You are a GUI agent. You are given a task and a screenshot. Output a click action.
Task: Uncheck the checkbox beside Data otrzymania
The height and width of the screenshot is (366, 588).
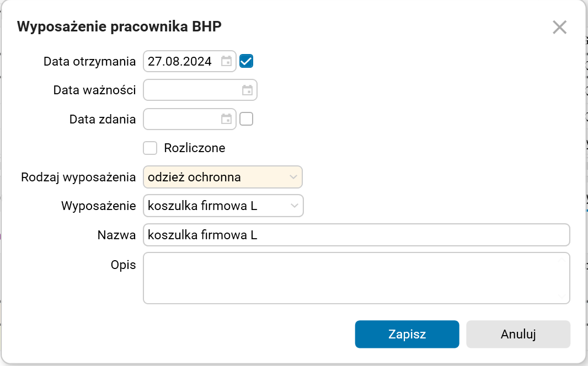[245, 61]
